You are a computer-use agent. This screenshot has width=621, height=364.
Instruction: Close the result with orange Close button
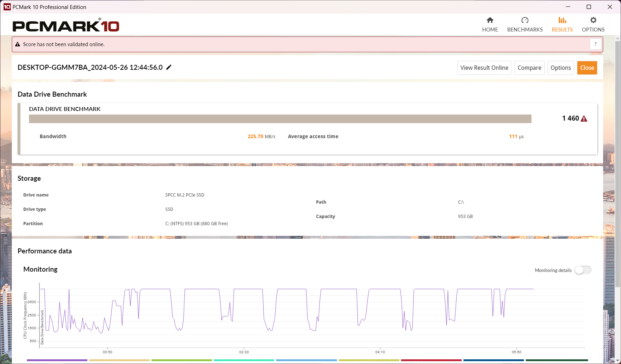coord(587,68)
